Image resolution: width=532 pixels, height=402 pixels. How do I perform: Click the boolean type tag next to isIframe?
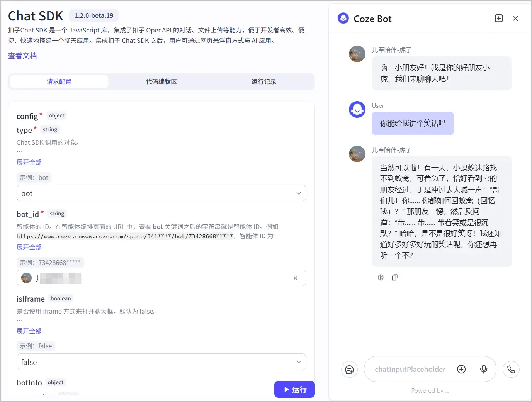61,299
